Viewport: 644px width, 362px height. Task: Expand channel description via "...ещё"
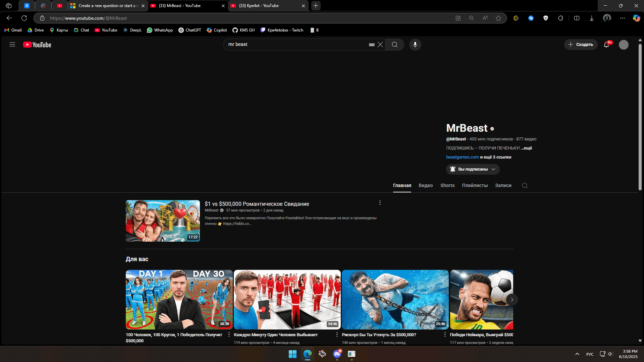527,148
